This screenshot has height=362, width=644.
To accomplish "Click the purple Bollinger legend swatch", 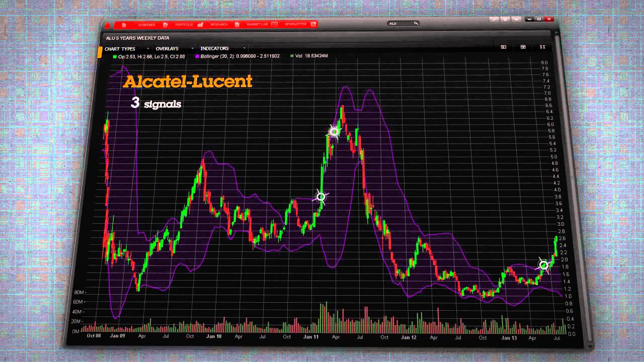I will point(197,56).
